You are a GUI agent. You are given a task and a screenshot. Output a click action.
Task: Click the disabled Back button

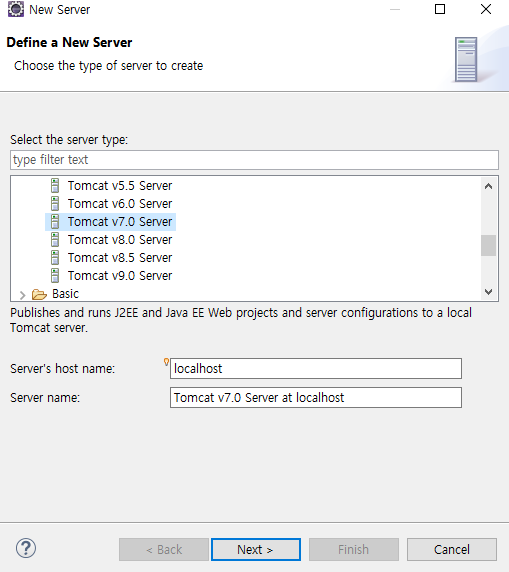tap(164, 549)
